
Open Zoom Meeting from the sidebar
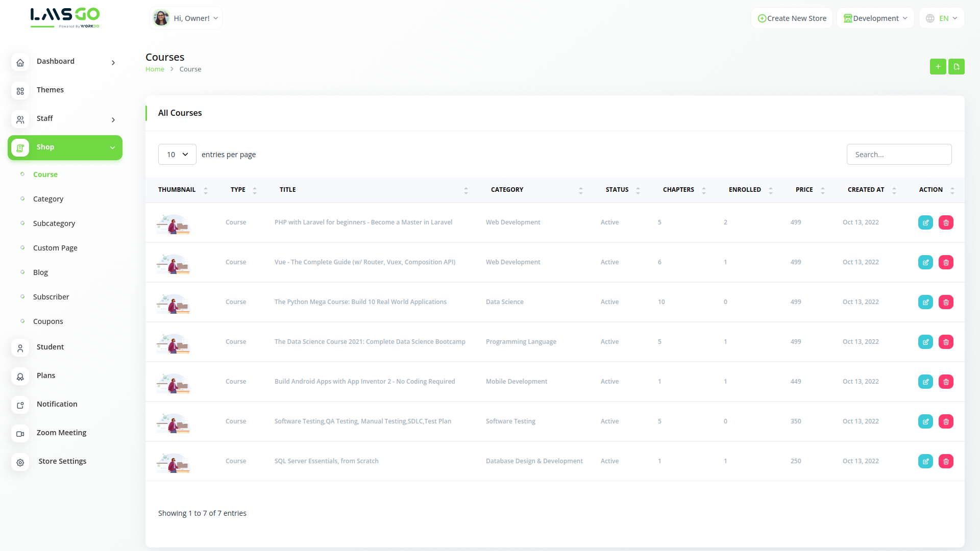pos(61,433)
